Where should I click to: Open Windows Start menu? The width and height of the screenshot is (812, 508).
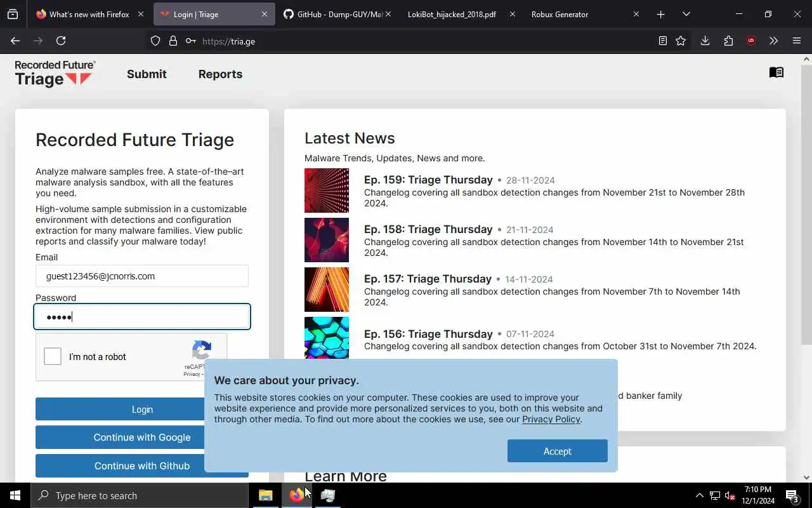click(x=15, y=495)
